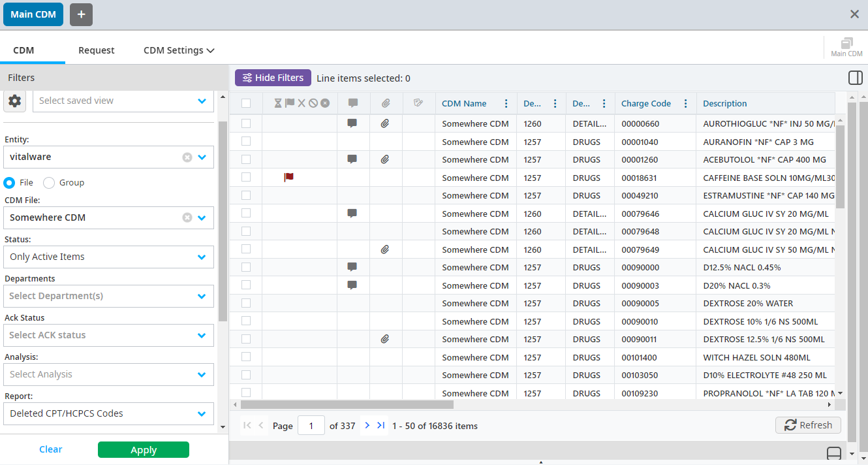Open the Select Department(s) dropdown
868x465 pixels.
pyautogui.click(x=202, y=296)
